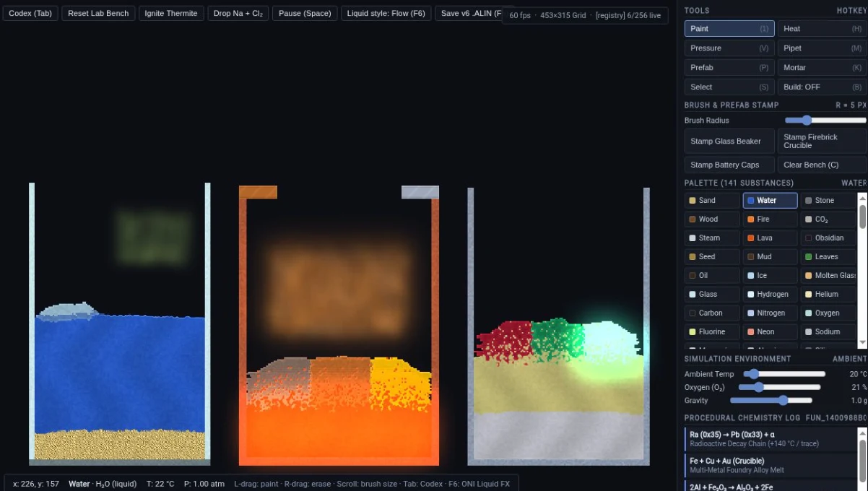Pick Fire substance swatch
This screenshot has width=868, height=491.
point(770,219)
